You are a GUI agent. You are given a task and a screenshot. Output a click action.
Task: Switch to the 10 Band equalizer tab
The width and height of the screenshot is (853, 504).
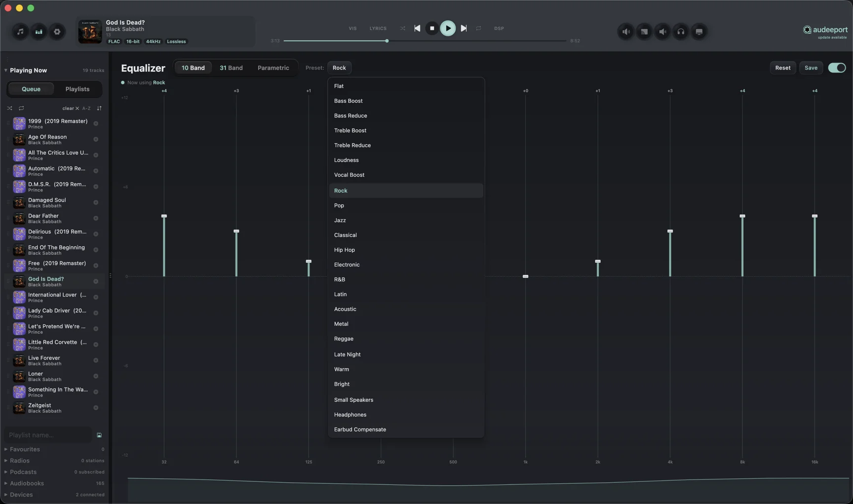193,68
